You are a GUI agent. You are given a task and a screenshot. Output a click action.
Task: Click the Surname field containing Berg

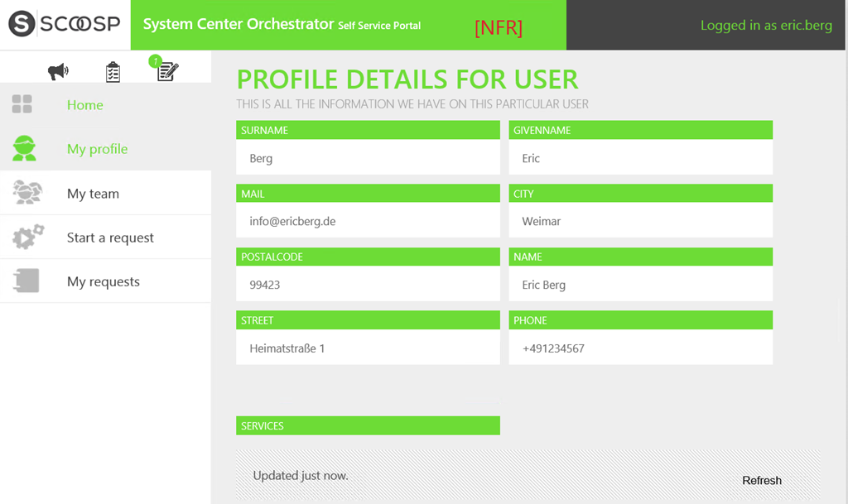pos(368,158)
